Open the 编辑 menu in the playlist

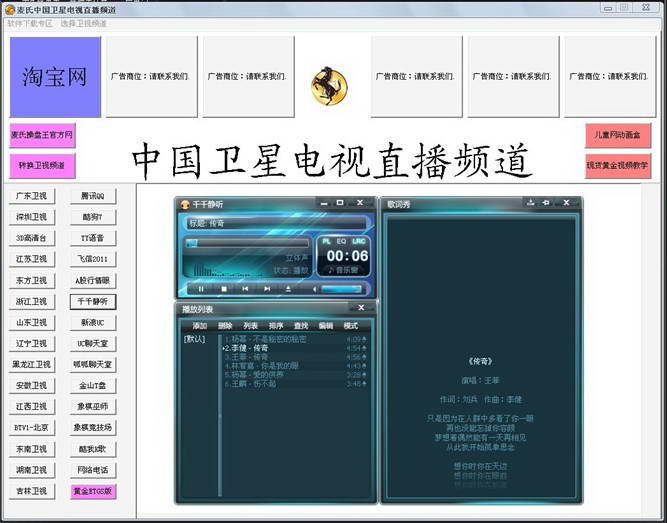[x=325, y=326]
